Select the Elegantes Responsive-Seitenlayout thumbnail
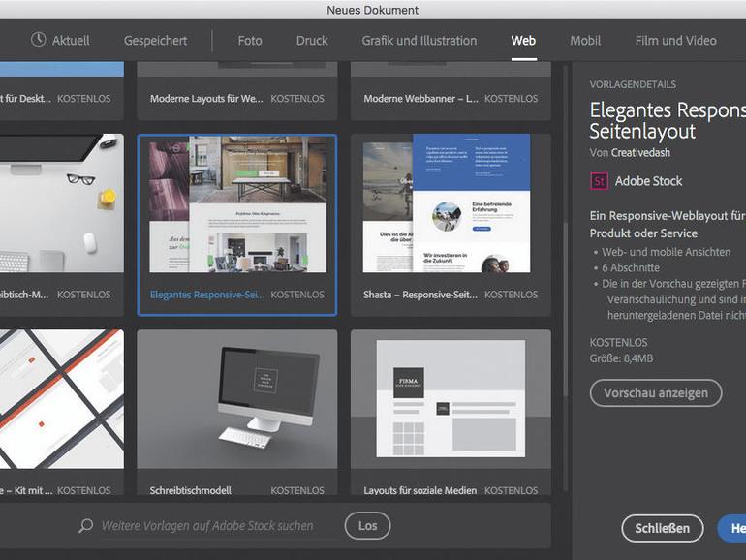746x560 pixels. click(237, 203)
